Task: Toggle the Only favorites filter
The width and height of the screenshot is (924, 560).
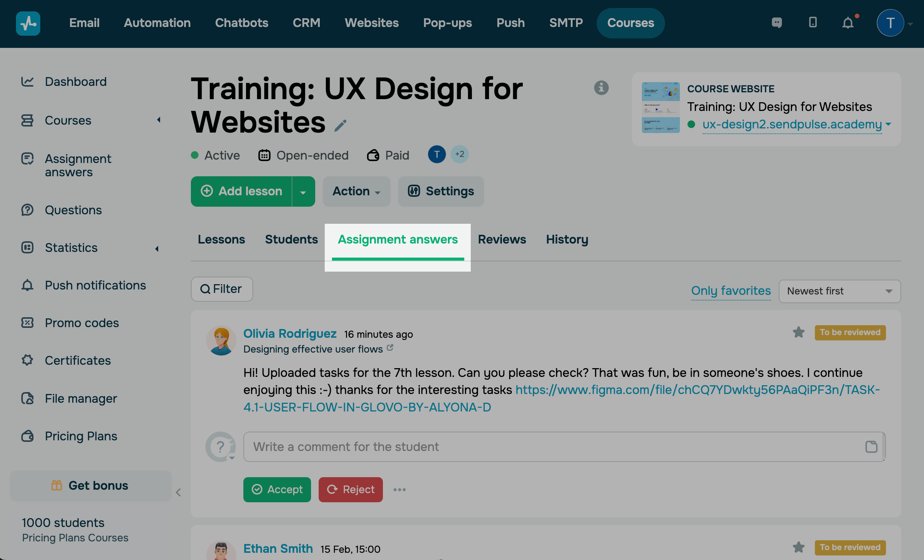Action: [x=731, y=291]
